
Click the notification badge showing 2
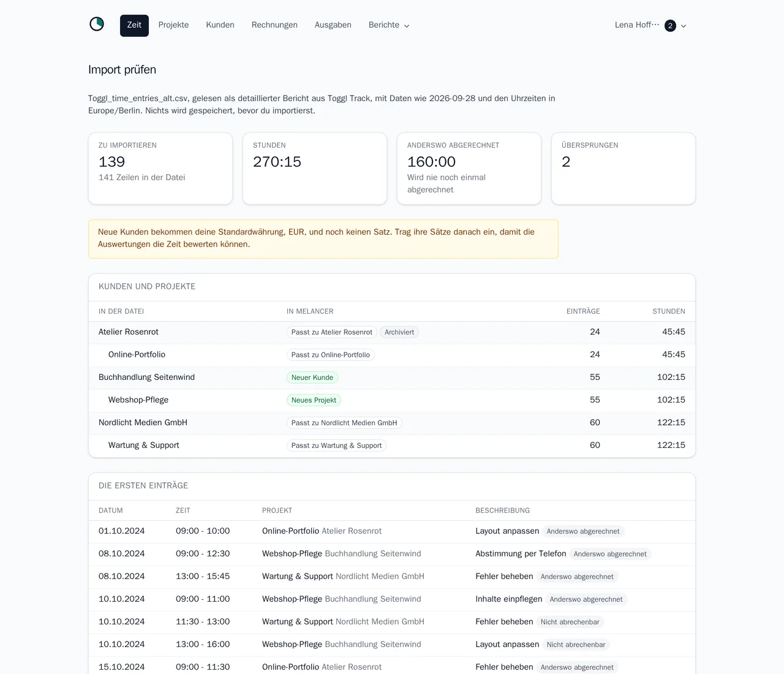coord(670,26)
